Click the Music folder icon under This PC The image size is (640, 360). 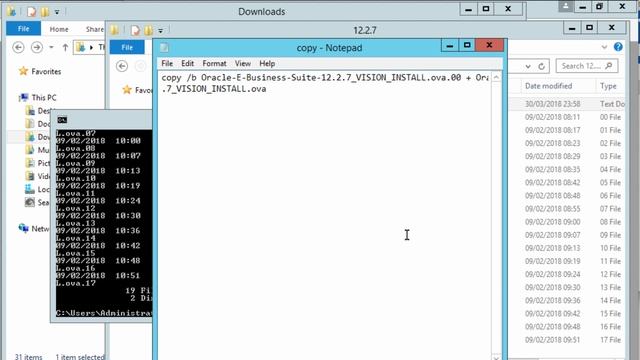(x=30, y=150)
